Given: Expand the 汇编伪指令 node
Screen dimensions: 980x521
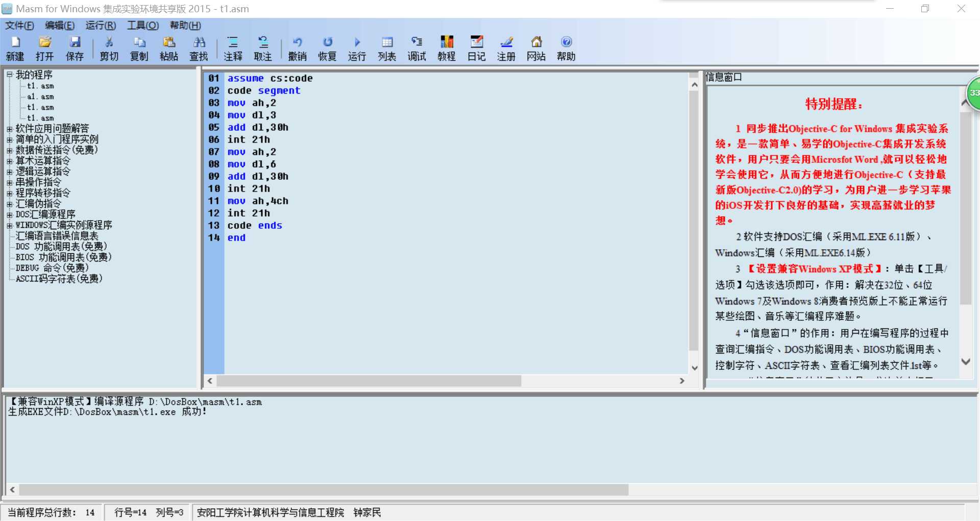Looking at the screenshot, I should 9,204.
